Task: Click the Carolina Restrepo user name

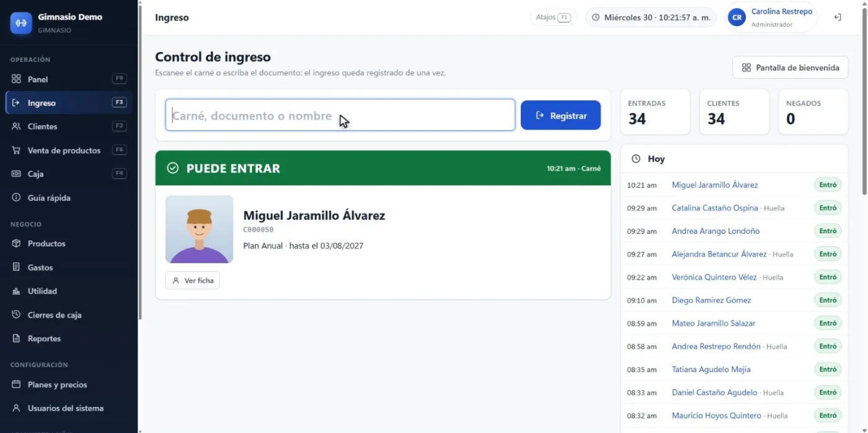Action: (782, 12)
